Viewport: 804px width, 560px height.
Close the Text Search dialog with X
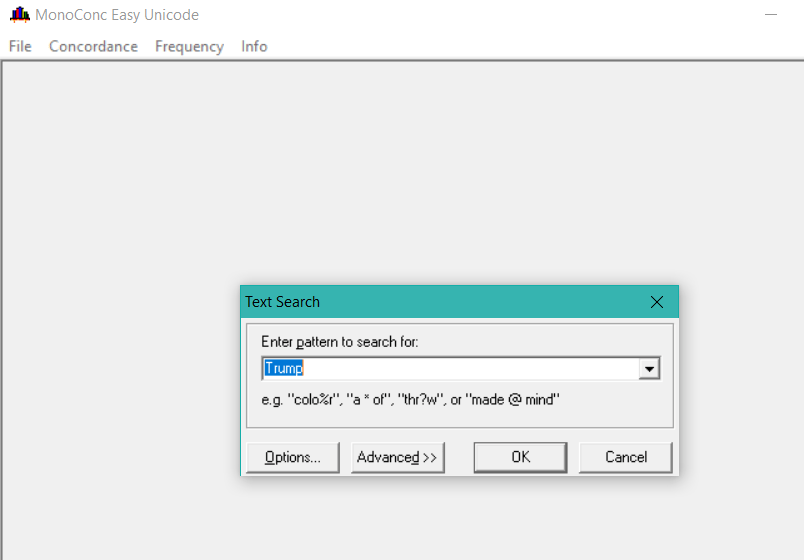(x=657, y=302)
